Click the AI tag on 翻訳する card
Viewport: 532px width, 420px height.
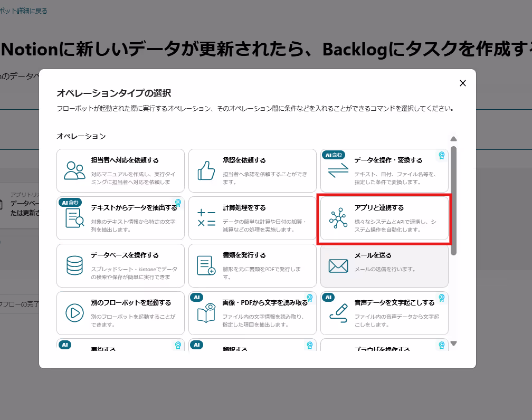coord(196,345)
